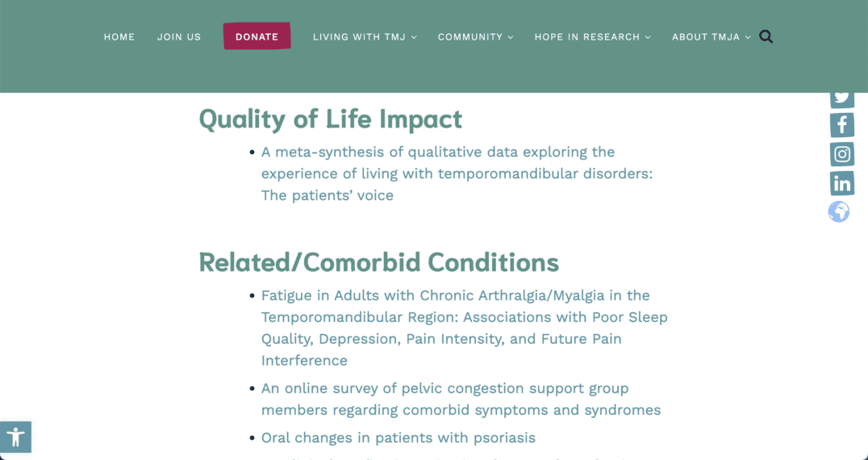This screenshot has width=868, height=460.
Task: Open the Fatigue in Adults article link
Action: pyautogui.click(x=465, y=328)
